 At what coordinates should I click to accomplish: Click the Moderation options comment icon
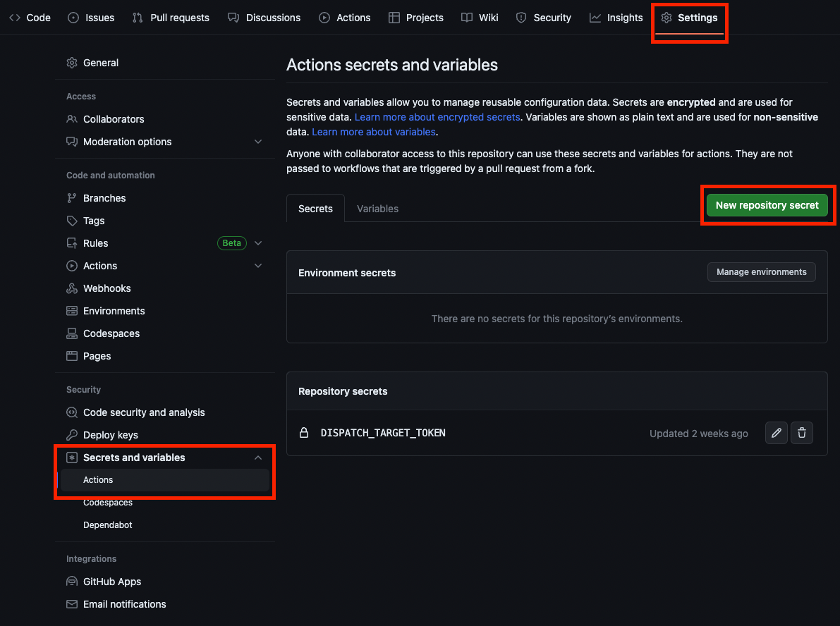pyautogui.click(x=72, y=142)
